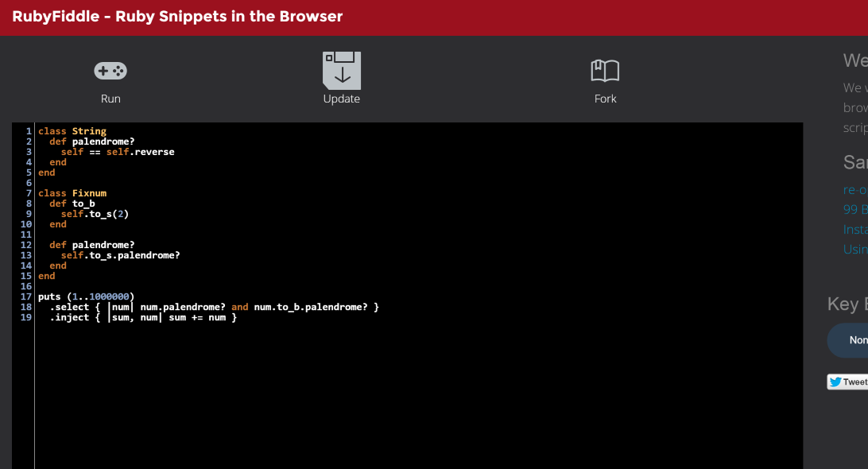Click line number 6 in gutter
Screen dimensions: 868x469
coord(29,183)
